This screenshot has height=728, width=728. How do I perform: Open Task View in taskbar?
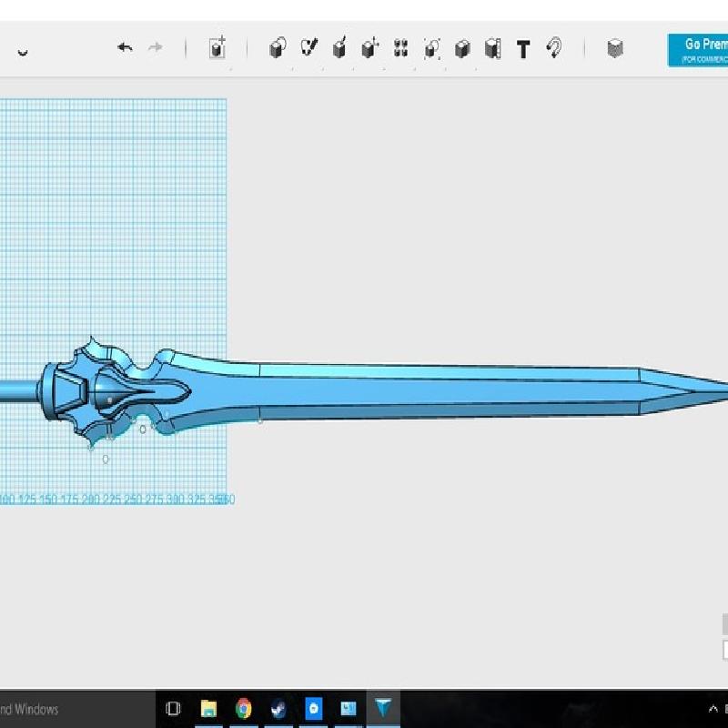pyautogui.click(x=173, y=709)
